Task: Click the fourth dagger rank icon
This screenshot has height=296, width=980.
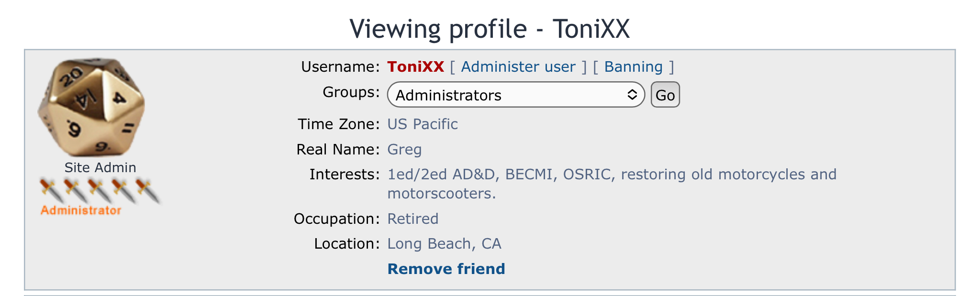Action: click(123, 190)
